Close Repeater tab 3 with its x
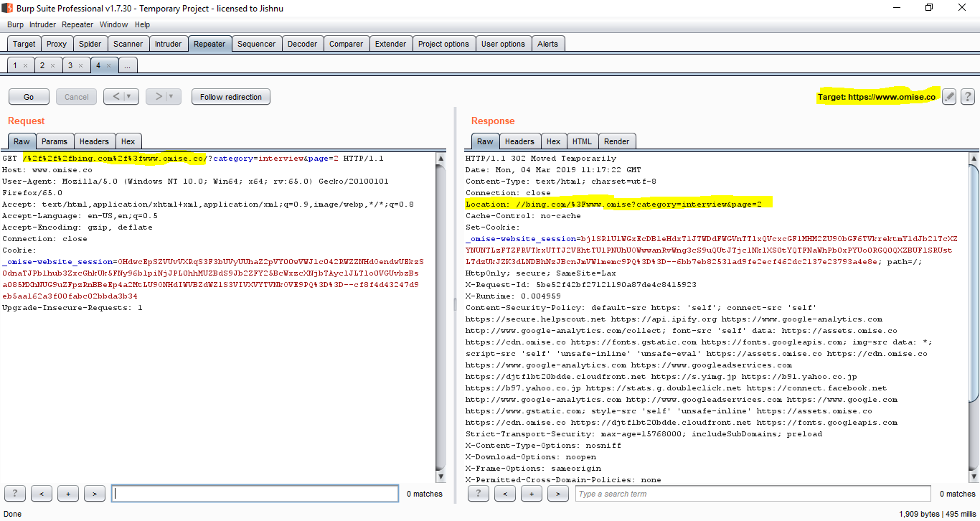Viewport: 980px width, 521px height. tap(81, 65)
